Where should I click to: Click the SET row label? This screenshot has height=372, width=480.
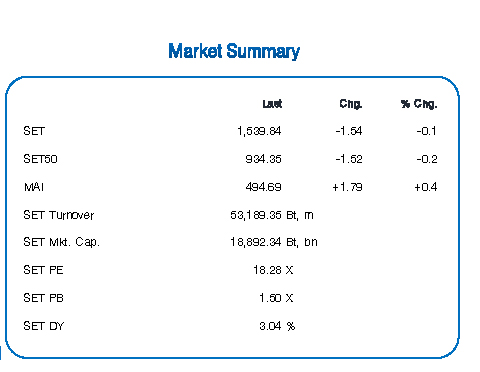click(34, 131)
